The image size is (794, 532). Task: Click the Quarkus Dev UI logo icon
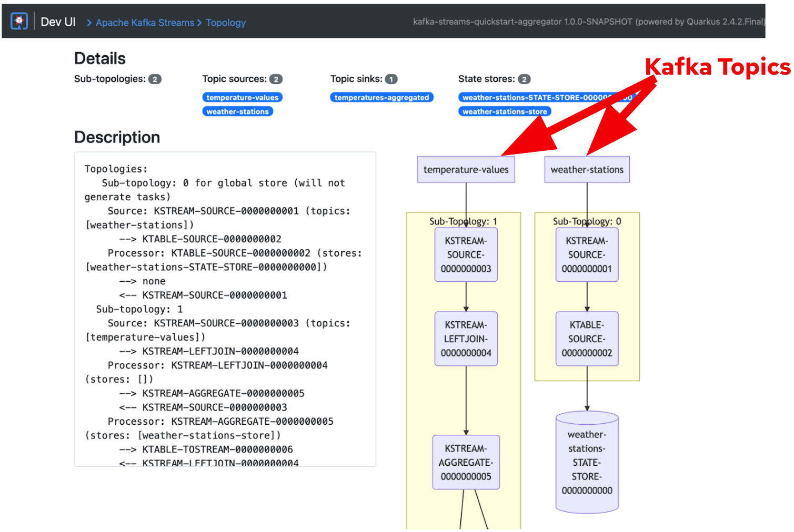point(19,22)
